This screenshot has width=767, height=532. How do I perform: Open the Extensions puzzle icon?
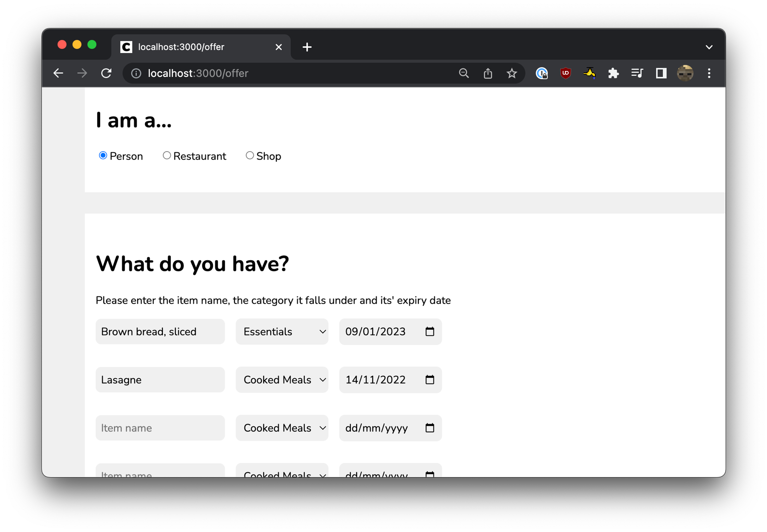[x=613, y=73]
